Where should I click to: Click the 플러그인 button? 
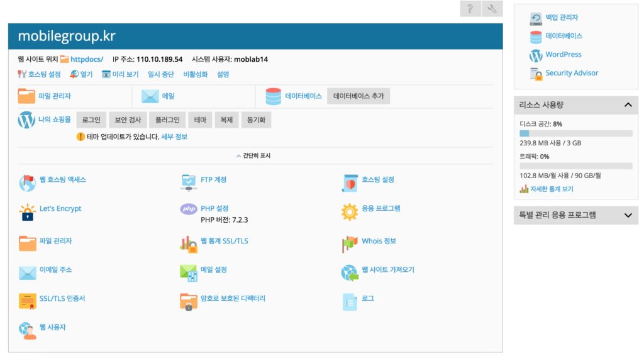coord(167,120)
